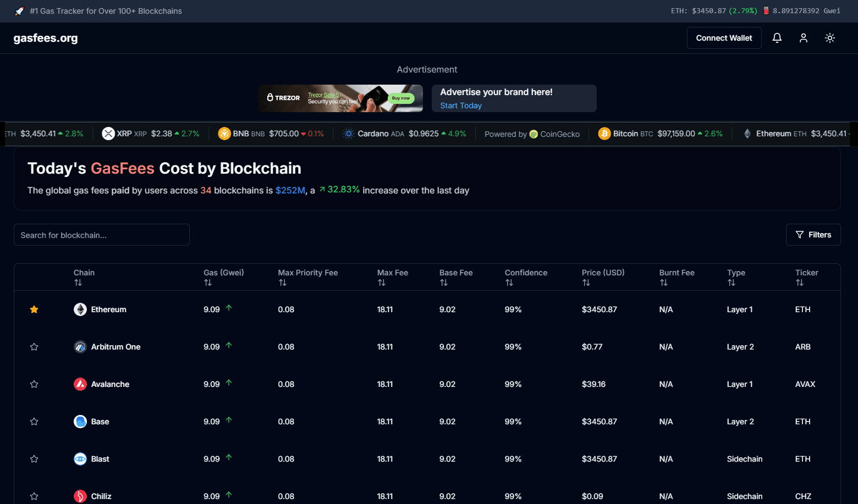This screenshot has width=858, height=504.
Task: Click the 32.83% increase value
Action: click(344, 190)
